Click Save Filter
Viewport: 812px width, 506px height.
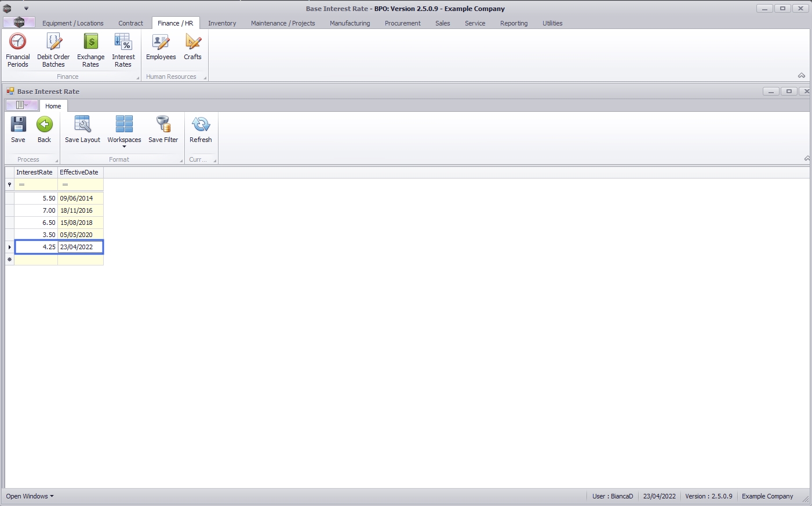163,130
